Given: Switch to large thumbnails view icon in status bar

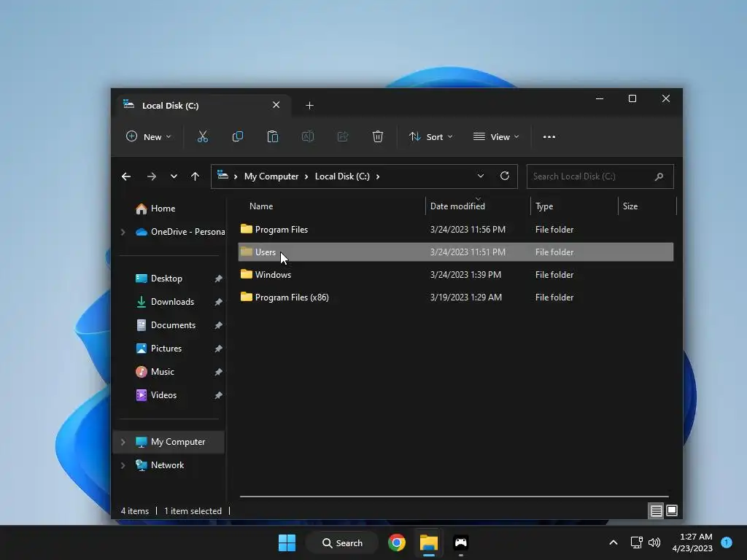Looking at the screenshot, I should click(672, 511).
